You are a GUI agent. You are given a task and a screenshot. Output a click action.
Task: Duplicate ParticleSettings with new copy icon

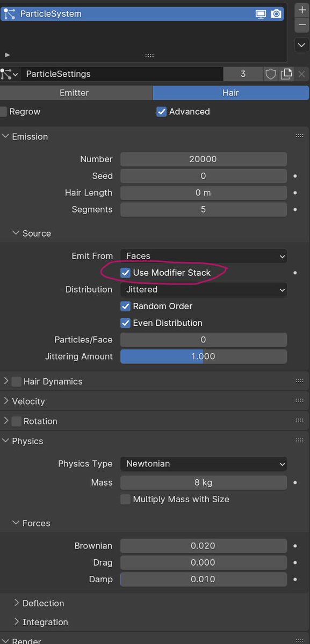pos(286,74)
